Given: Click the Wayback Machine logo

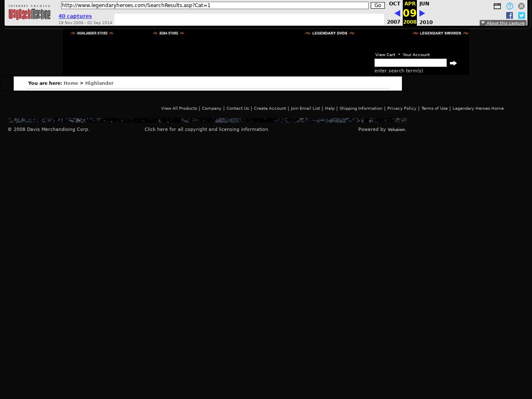Looking at the screenshot, I should pos(30,13).
